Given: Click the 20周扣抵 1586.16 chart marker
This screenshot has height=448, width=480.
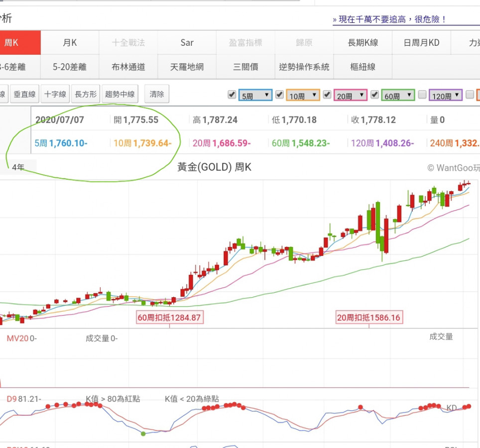Looking at the screenshot, I should 369,318.
